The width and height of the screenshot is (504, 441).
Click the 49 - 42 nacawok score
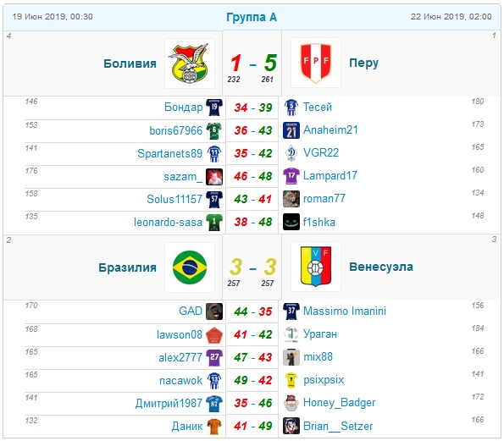coord(253,380)
